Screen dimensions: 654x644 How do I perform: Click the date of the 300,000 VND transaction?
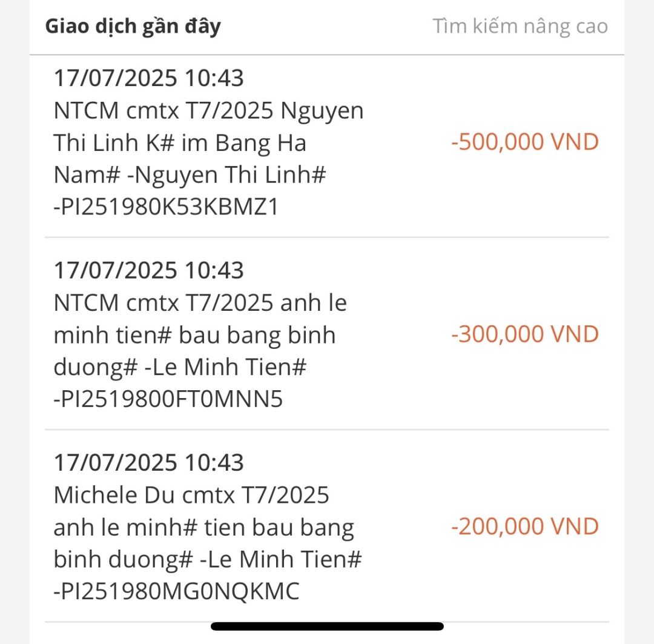(148, 270)
